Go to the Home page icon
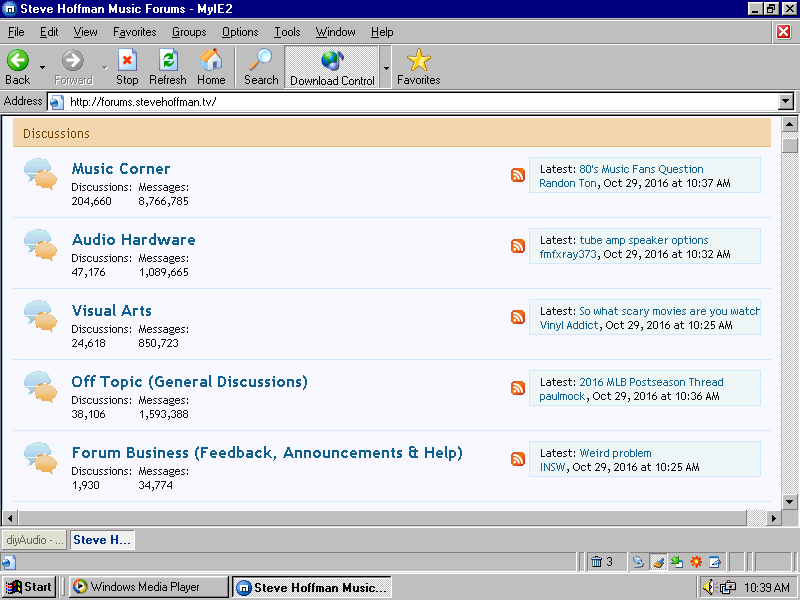 tap(211, 60)
